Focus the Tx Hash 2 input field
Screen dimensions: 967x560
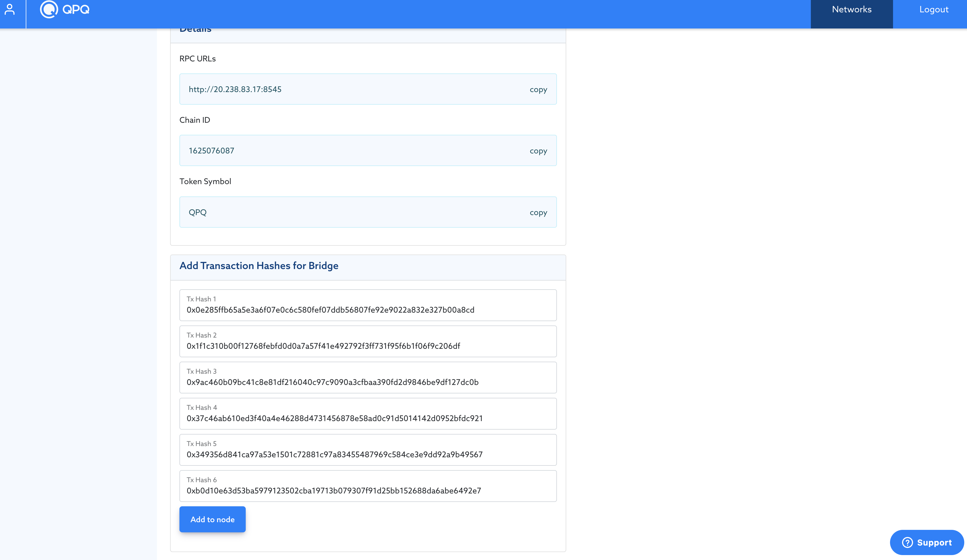coord(368,341)
